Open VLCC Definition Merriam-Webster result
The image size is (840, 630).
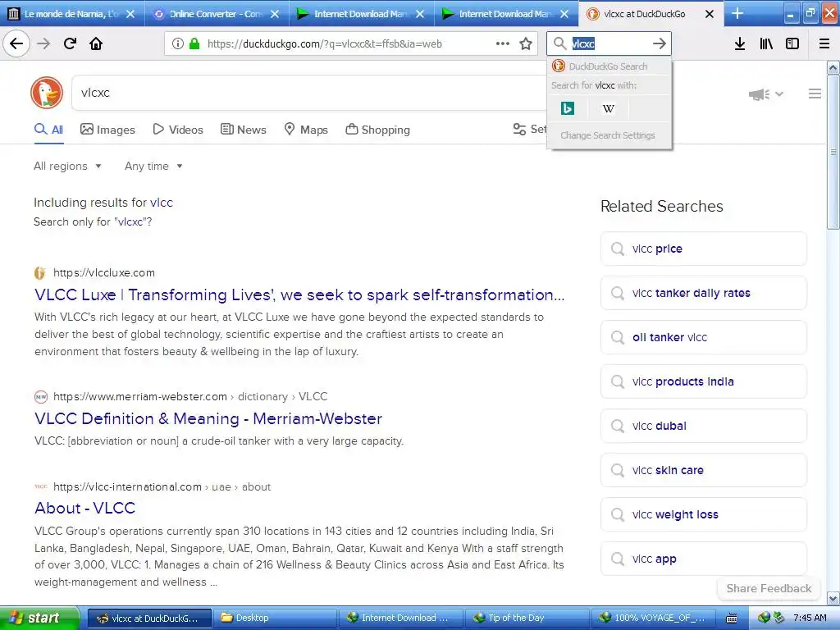point(208,418)
